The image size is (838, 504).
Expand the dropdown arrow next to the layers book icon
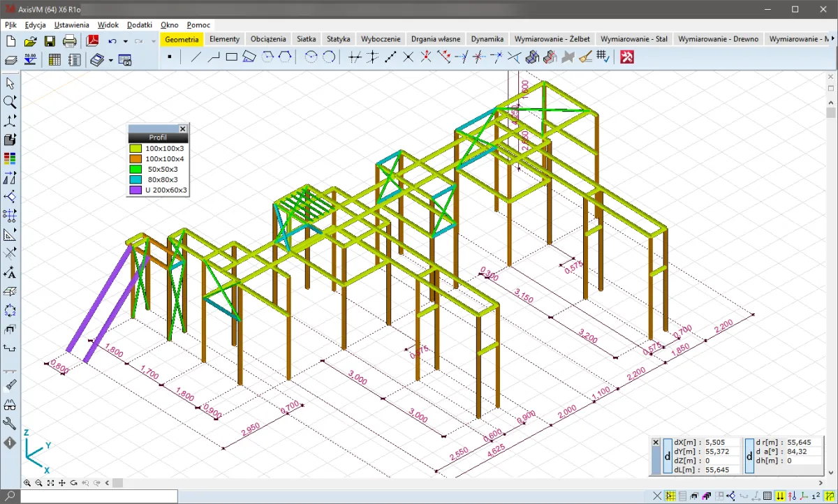tap(111, 61)
